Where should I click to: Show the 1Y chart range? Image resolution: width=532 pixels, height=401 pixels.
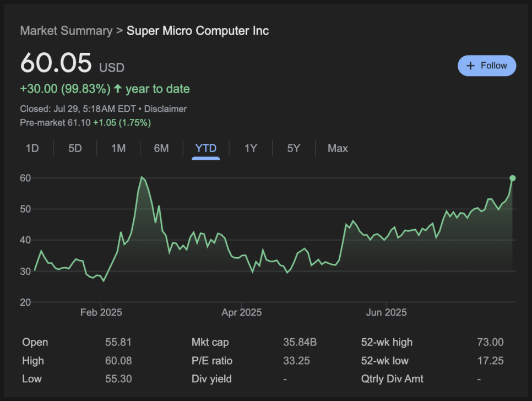[251, 148]
